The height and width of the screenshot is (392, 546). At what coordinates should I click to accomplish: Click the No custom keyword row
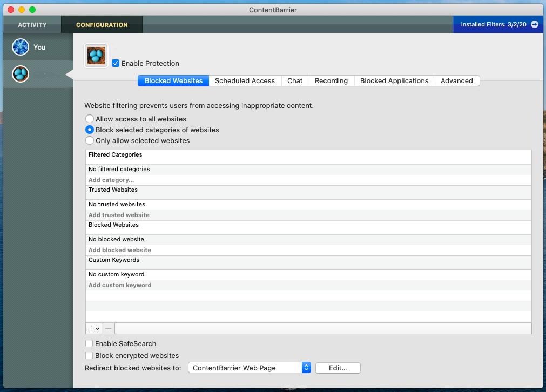tap(308, 275)
